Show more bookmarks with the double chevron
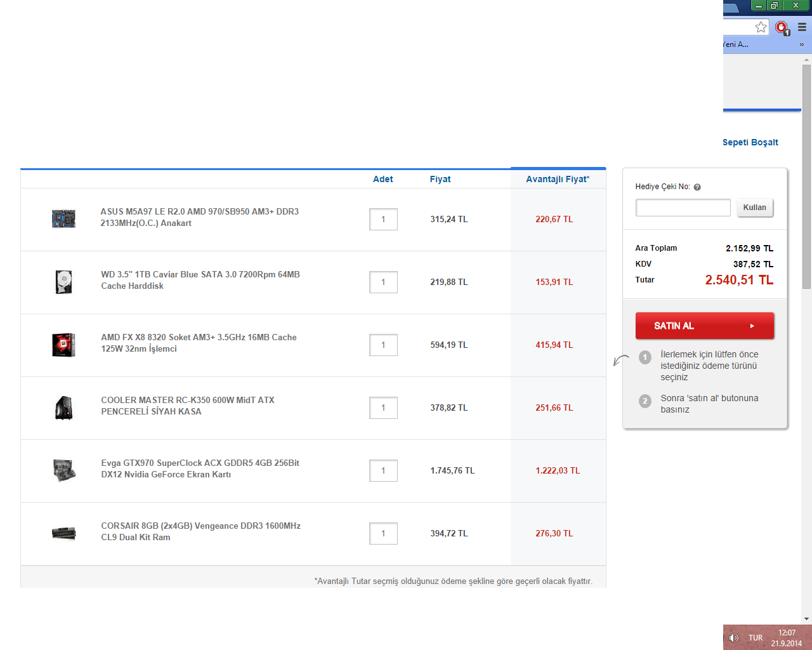The image size is (812, 650). (802, 44)
